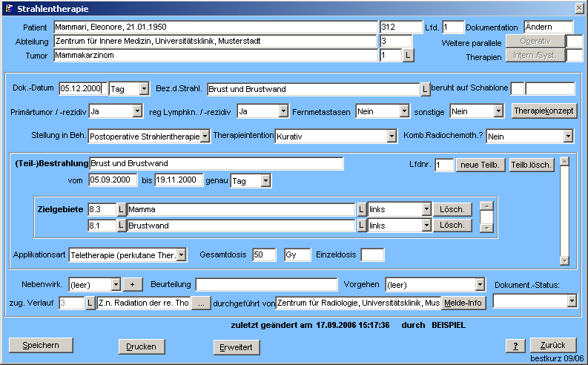Viewport: 588px width, 365px height.
Task: Open the Therapiekonzept button
Action: pyautogui.click(x=544, y=111)
